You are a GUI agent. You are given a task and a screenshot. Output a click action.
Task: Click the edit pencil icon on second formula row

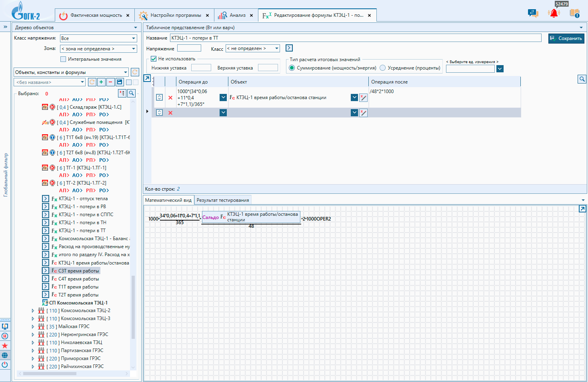[363, 113]
